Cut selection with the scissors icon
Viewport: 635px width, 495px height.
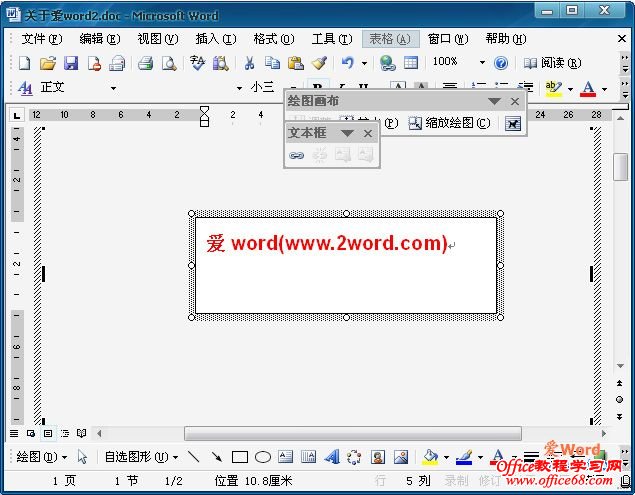tap(249, 63)
